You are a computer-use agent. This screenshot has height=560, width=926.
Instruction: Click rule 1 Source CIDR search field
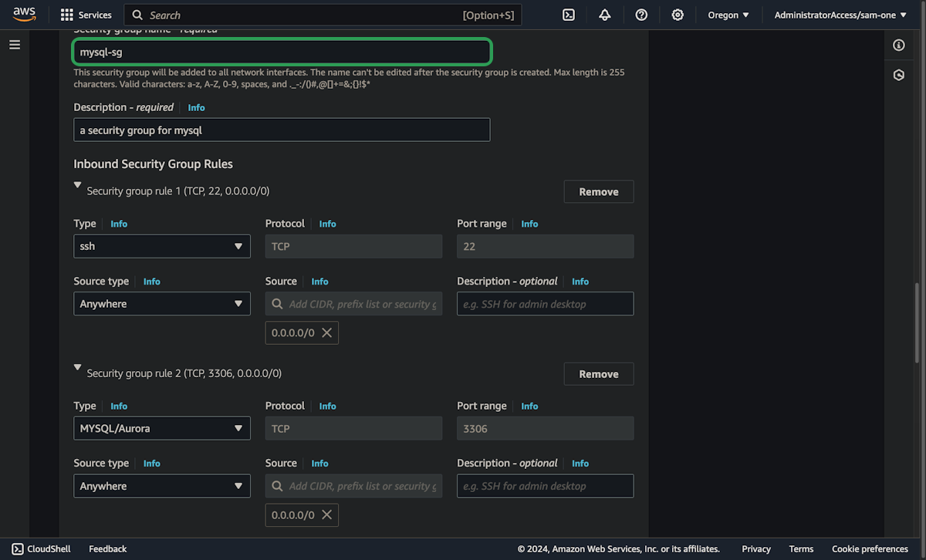click(x=353, y=304)
